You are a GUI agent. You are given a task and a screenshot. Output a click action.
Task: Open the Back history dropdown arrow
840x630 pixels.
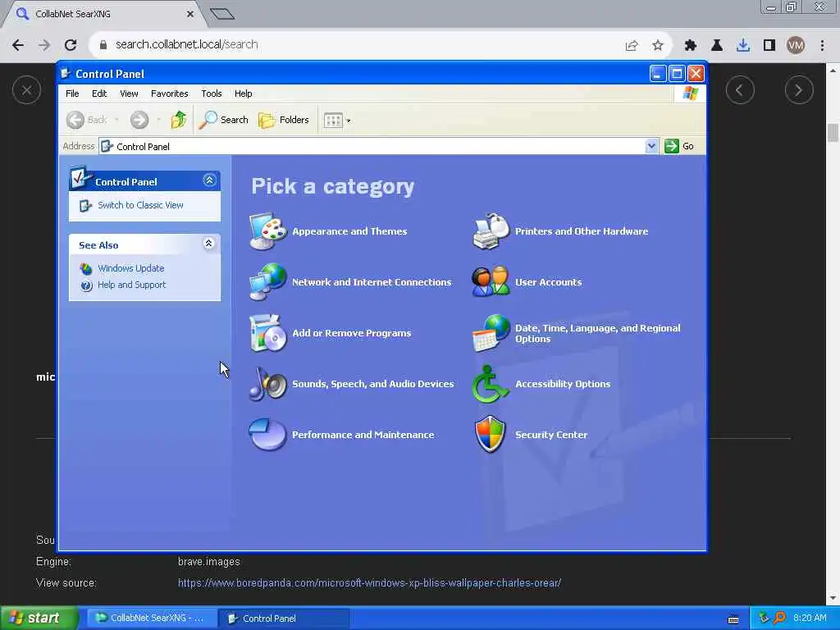click(116, 120)
